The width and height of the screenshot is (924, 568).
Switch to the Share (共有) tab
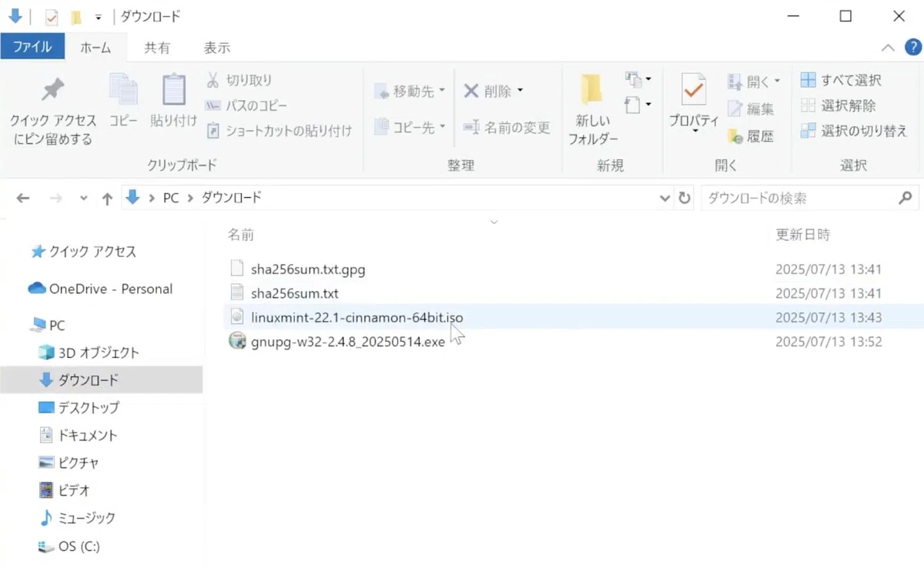point(157,47)
